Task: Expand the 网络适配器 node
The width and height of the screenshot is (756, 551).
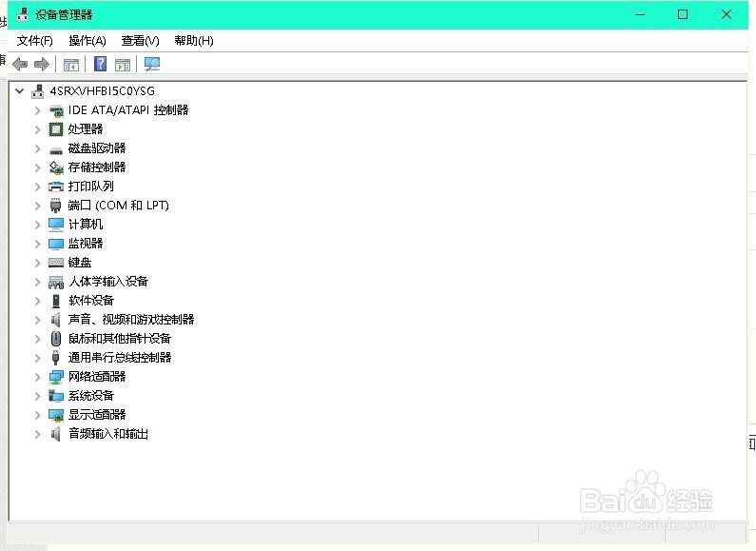Action: 38,377
